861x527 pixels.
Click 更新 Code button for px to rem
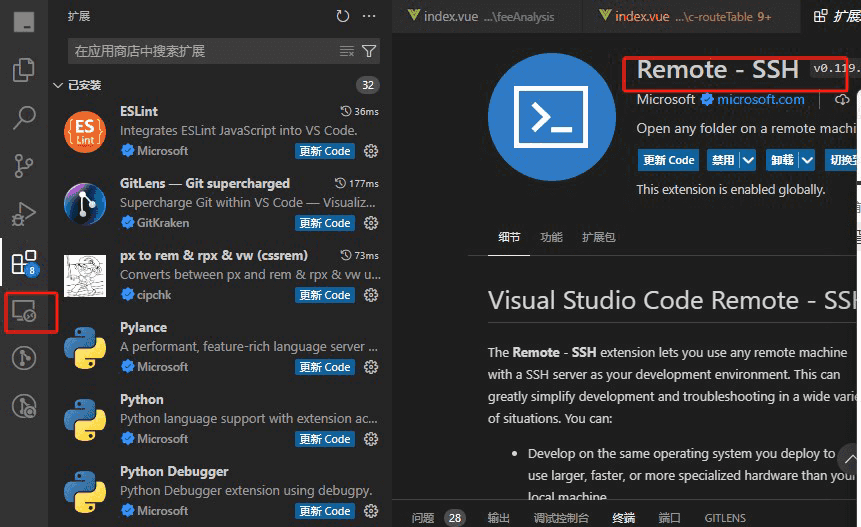tap(325, 295)
